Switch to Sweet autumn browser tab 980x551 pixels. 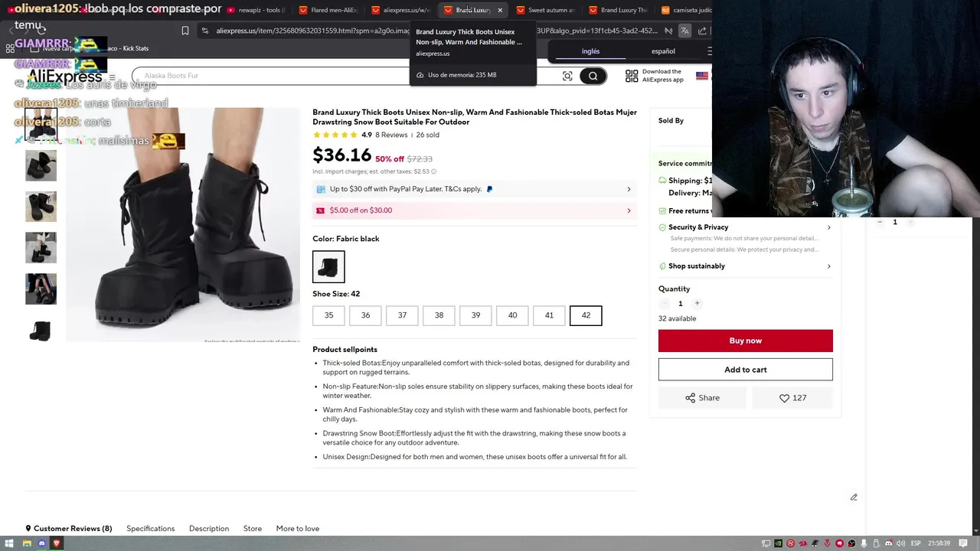(x=545, y=10)
